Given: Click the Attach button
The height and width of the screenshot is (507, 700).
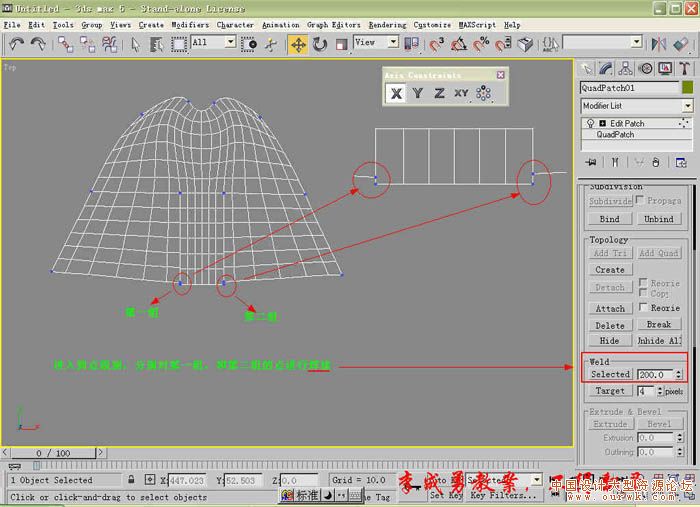Looking at the screenshot, I should 610,308.
